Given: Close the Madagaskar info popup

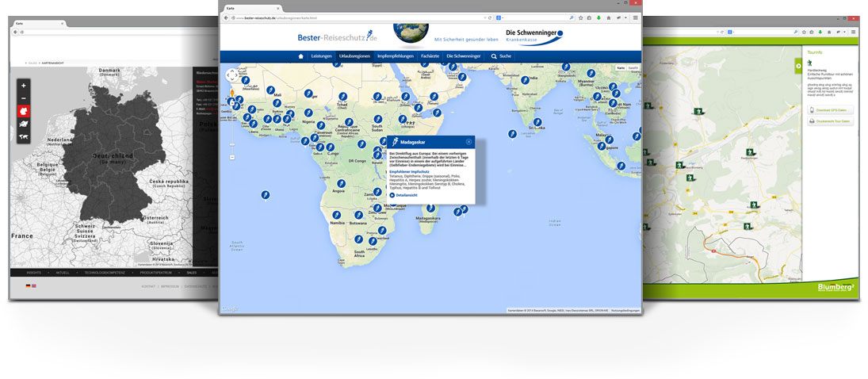Looking at the screenshot, I should pos(468,142).
